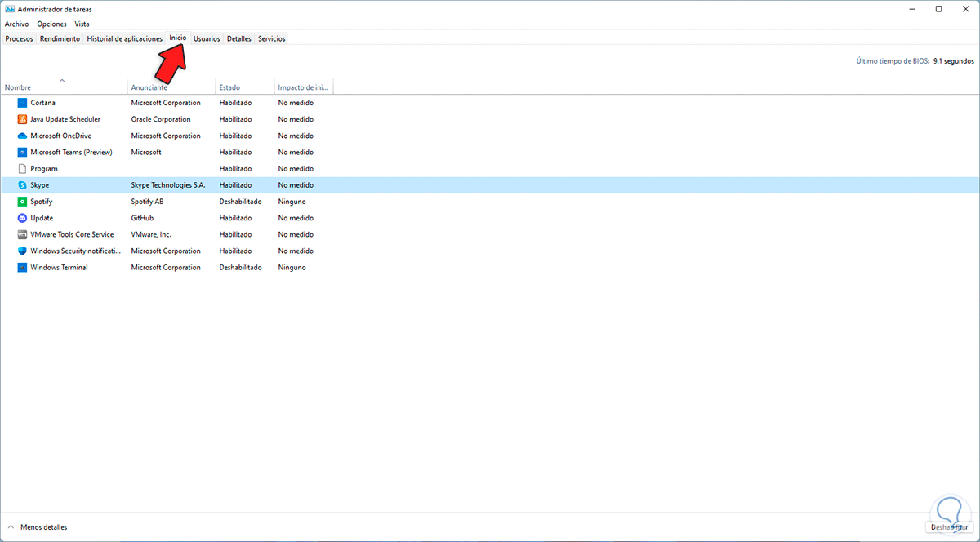980x542 pixels.
Task: Click the Cortana app icon
Action: tap(22, 103)
